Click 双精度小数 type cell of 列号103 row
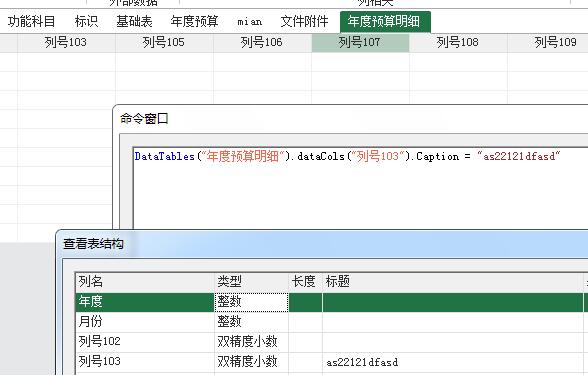This screenshot has width=588, height=375. (251, 362)
